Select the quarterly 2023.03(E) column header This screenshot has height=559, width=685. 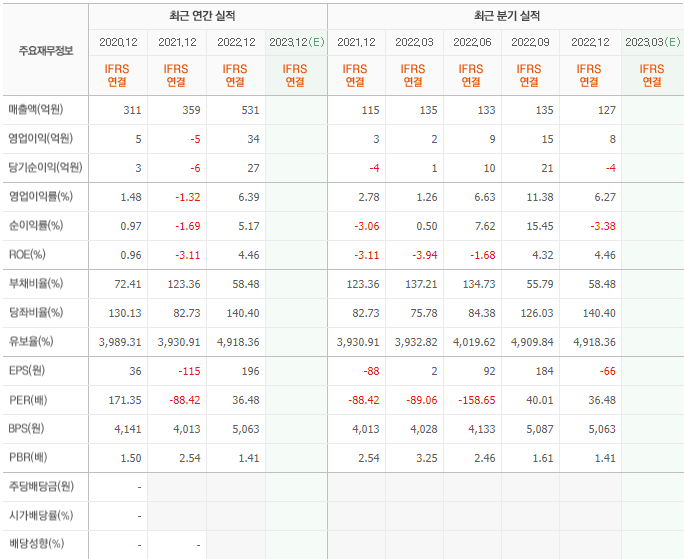(x=653, y=42)
